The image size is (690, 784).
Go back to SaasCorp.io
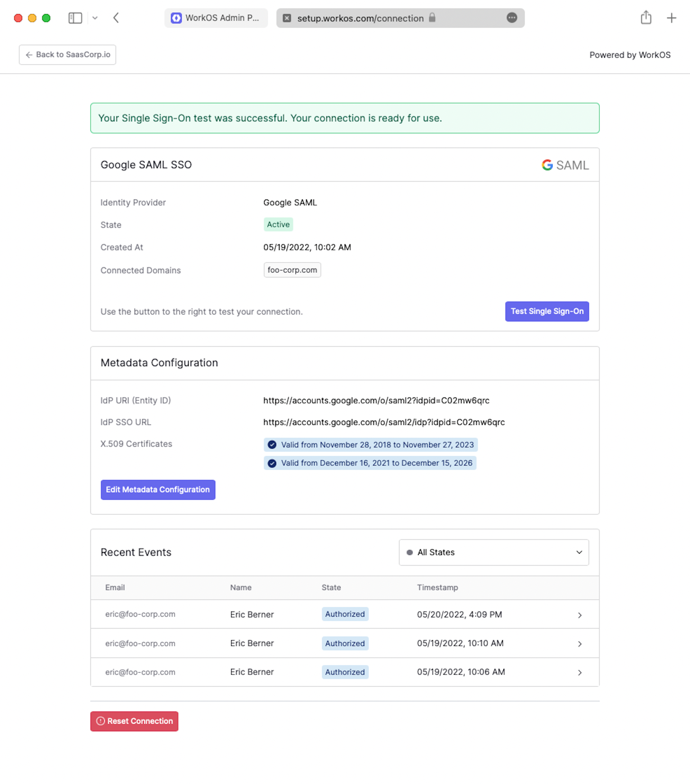[67, 55]
